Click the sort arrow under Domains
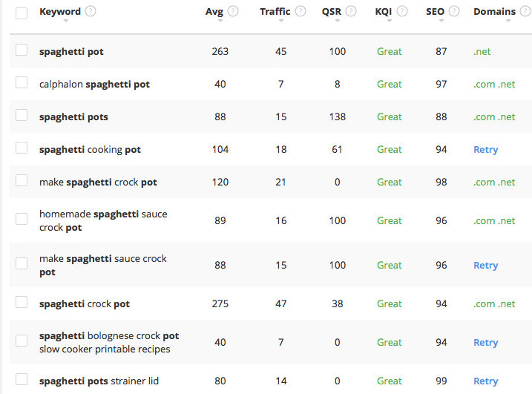 508,21
